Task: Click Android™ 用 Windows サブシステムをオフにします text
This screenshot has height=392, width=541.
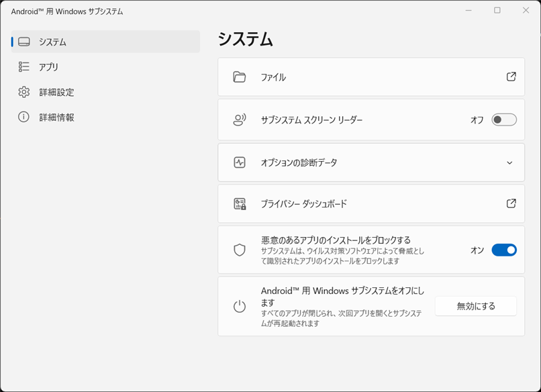Action: coord(342,297)
